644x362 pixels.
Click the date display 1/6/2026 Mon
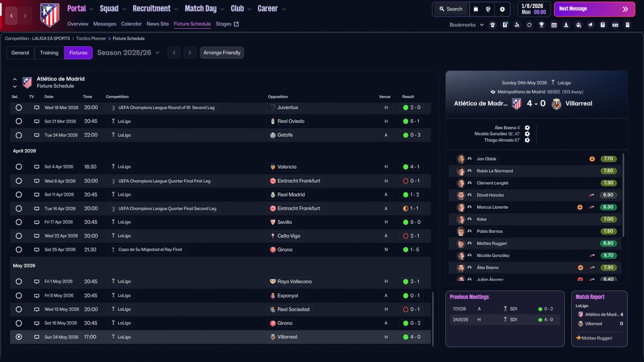(x=534, y=9)
